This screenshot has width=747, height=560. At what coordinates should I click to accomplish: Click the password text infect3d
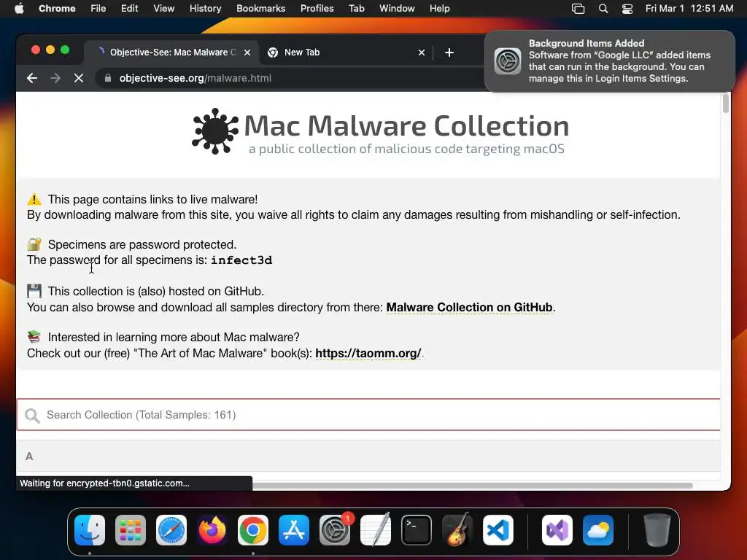[241, 260]
